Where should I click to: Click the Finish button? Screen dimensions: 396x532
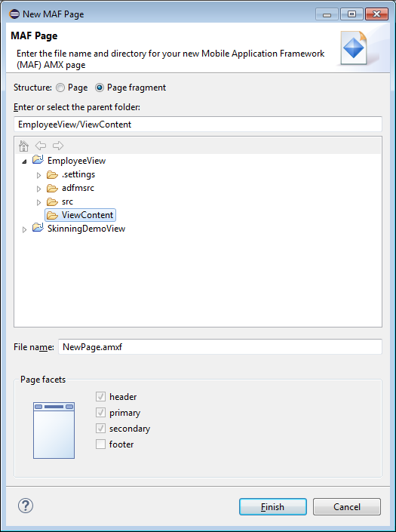(x=273, y=507)
